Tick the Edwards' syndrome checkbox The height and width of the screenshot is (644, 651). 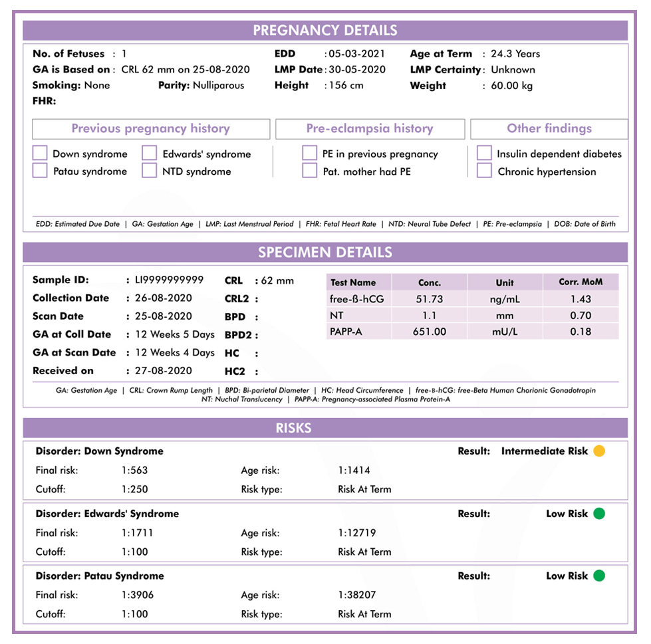tap(150, 154)
